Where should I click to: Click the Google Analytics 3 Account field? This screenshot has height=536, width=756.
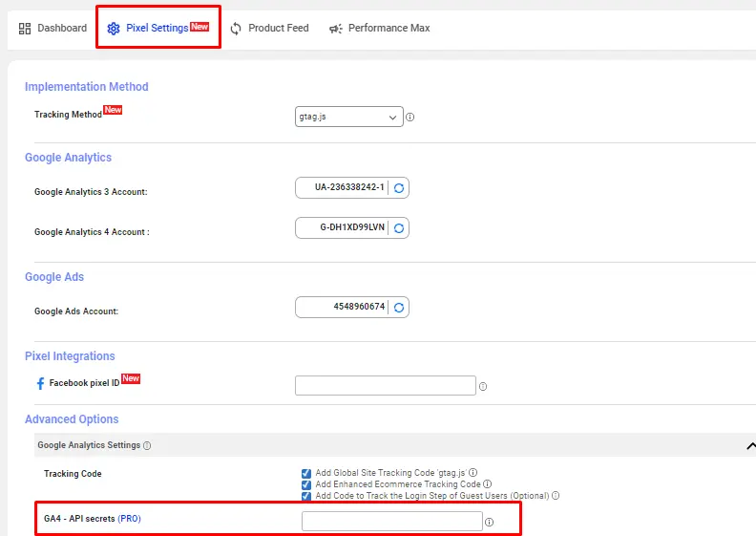[342, 187]
